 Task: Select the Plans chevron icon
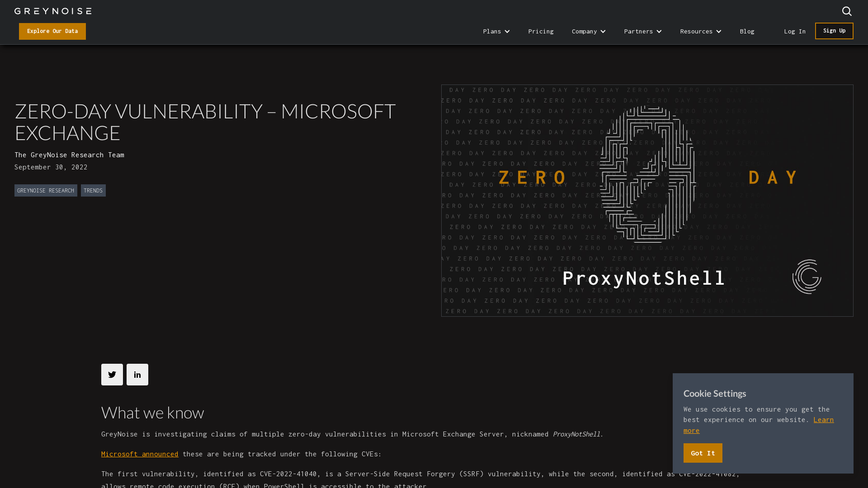tap(507, 31)
